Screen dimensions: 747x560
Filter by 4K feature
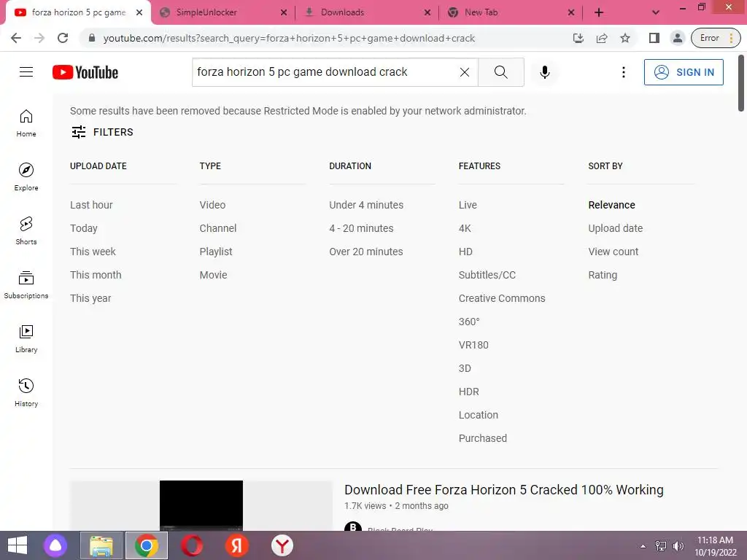pyautogui.click(x=465, y=228)
